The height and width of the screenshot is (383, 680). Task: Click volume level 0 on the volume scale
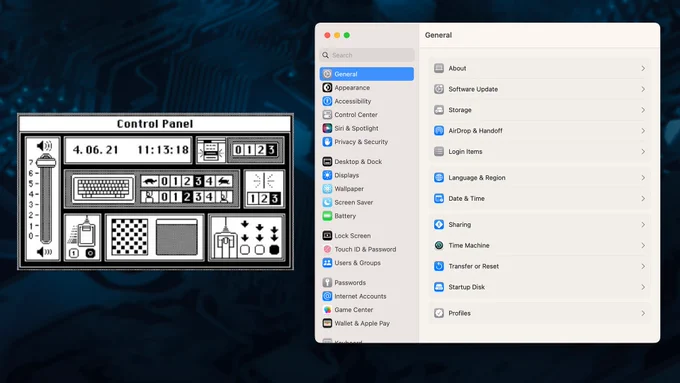[x=31, y=236]
